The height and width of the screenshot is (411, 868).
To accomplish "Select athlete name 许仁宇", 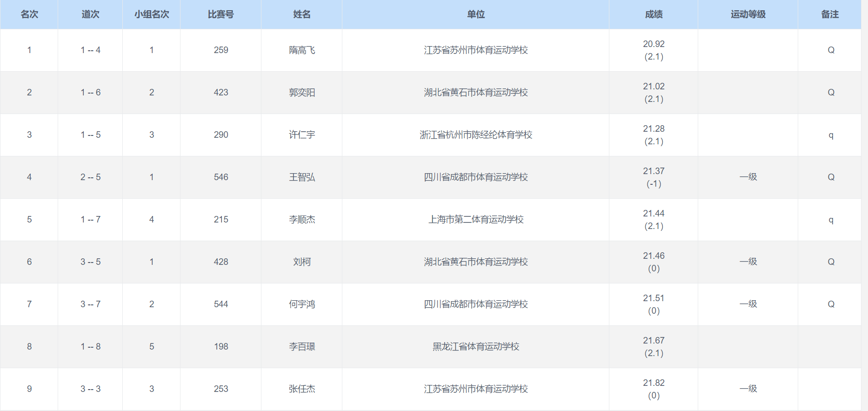I will (302, 135).
